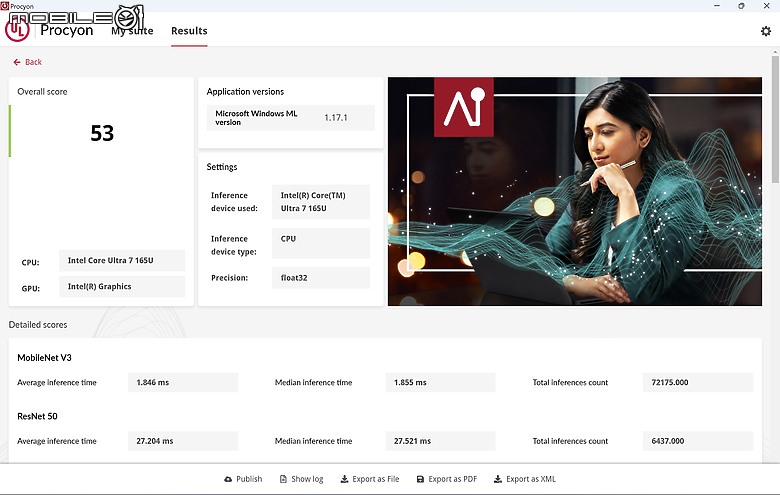Close the Procyon window
780x495 pixels.
point(767,6)
